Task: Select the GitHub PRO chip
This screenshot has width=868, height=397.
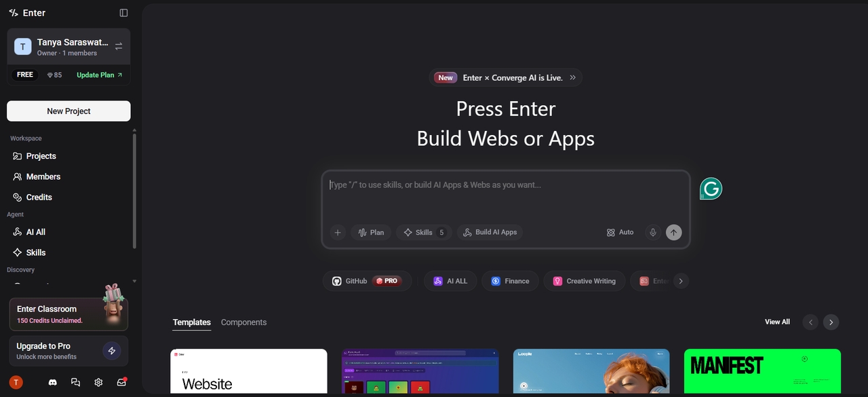Action: tap(367, 281)
